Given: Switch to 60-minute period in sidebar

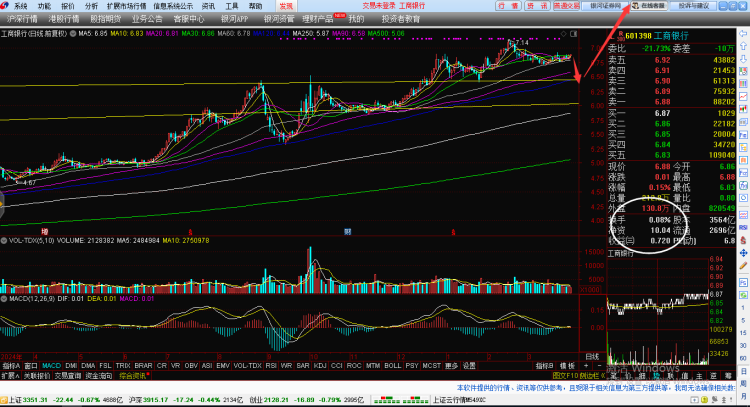Looking at the screenshot, I should [743, 358].
